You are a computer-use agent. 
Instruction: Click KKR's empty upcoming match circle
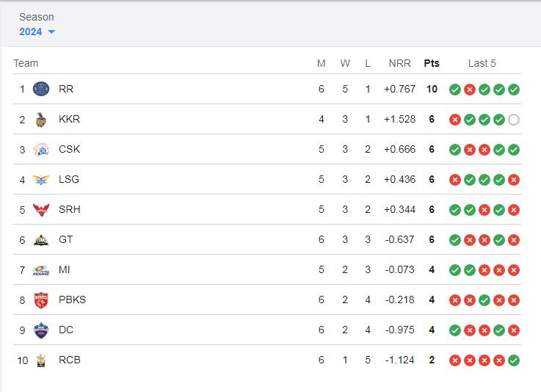point(514,120)
